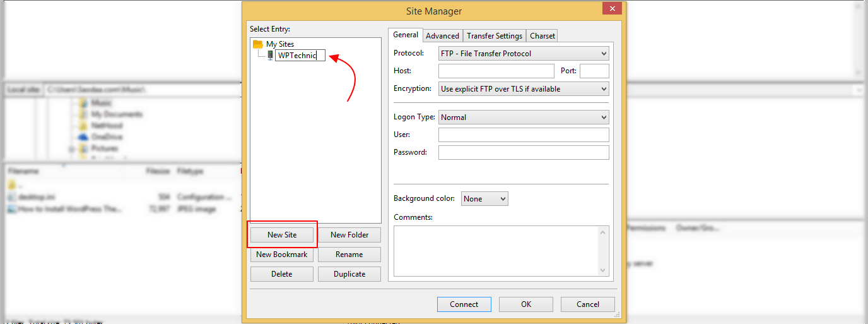
Task: Select OneDrive in the background local tree
Action: [107, 137]
